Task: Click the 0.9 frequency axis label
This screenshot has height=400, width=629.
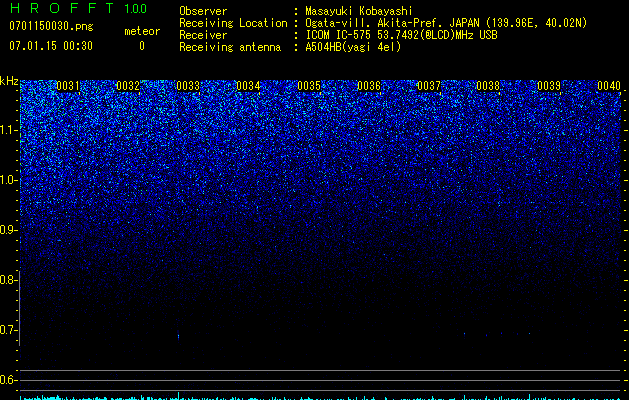Action: [8, 230]
